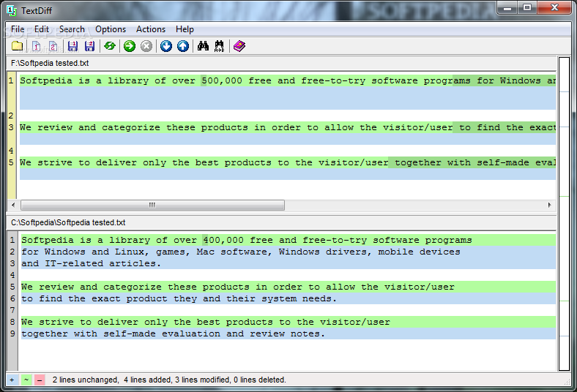Click the open folder toolbar icon
The height and width of the screenshot is (392, 577).
[18, 46]
